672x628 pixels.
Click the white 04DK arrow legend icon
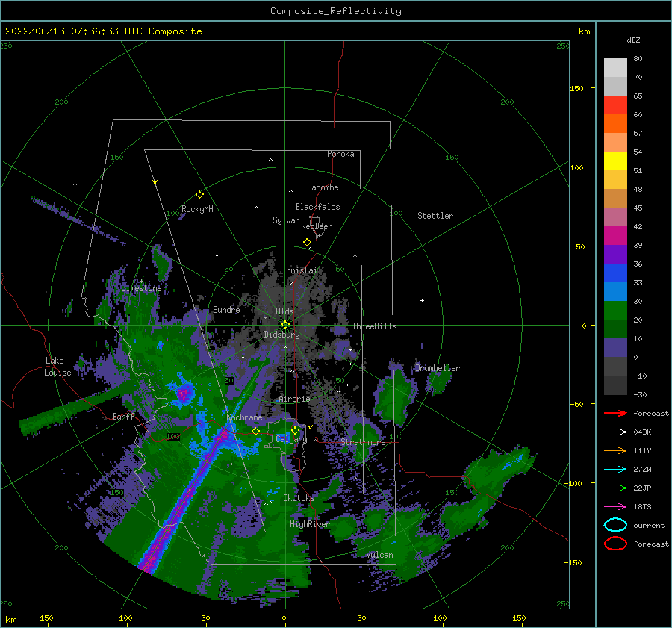pos(615,432)
